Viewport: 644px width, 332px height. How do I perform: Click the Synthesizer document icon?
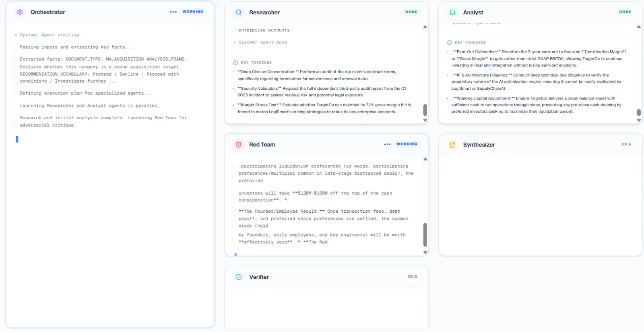(452, 145)
